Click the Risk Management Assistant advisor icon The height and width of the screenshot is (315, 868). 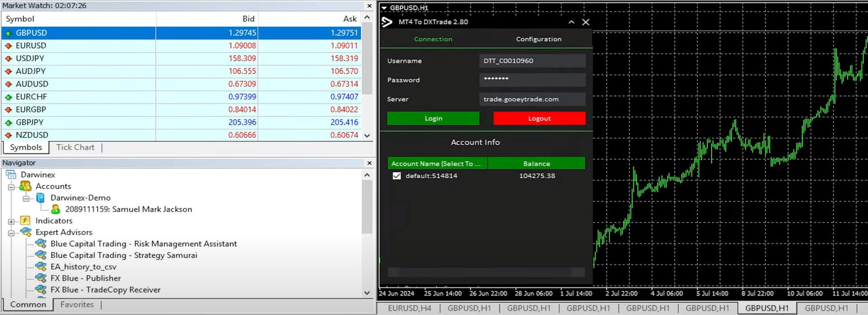point(41,244)
